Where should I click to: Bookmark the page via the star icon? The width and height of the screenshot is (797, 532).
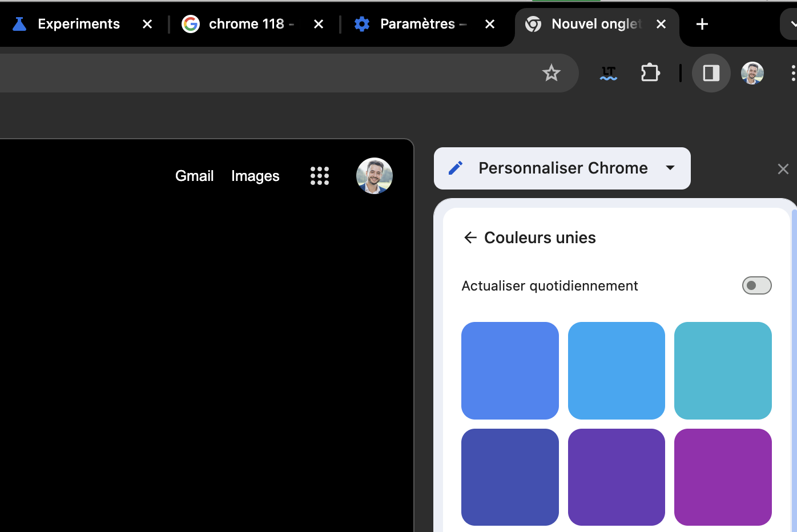pyautogui.click(x=551, y=73)
